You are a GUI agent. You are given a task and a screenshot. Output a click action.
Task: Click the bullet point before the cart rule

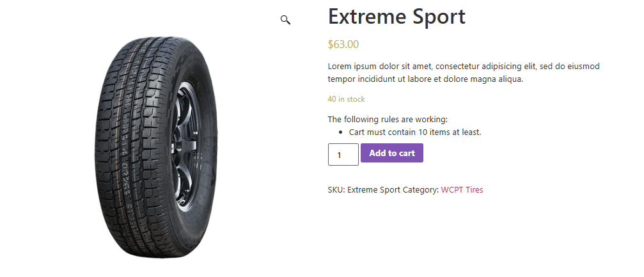(341, 132)
